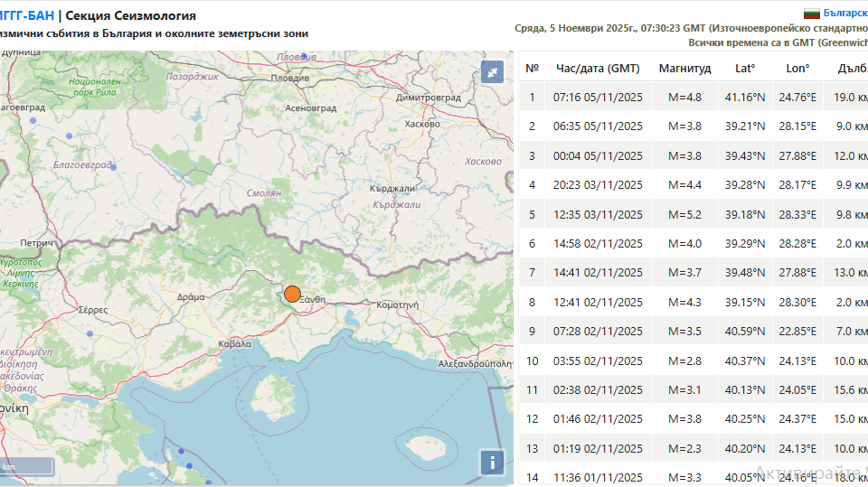The height and width of the screenshot is (487, 868).
Task: Select row 2 time 06:35 05/11/2025
Action: click(x=598, y=126)
